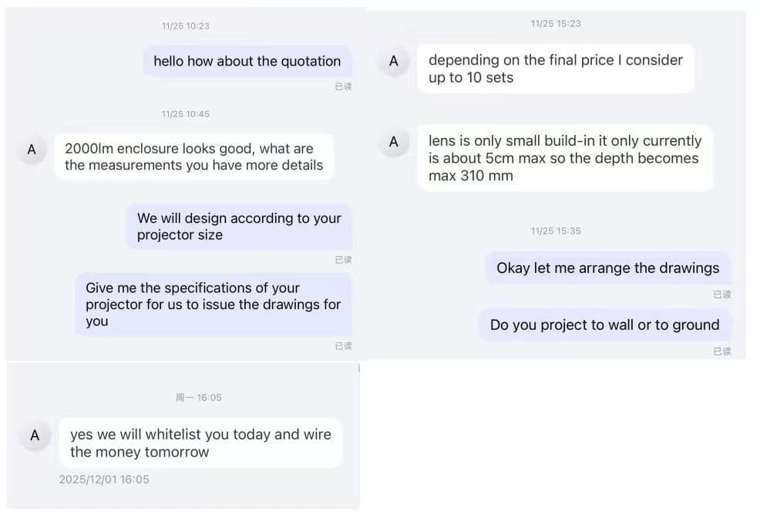Screen dimensions: 760x532
Task: Select the "Do you project to wall" message
Action: click(604, 325)
